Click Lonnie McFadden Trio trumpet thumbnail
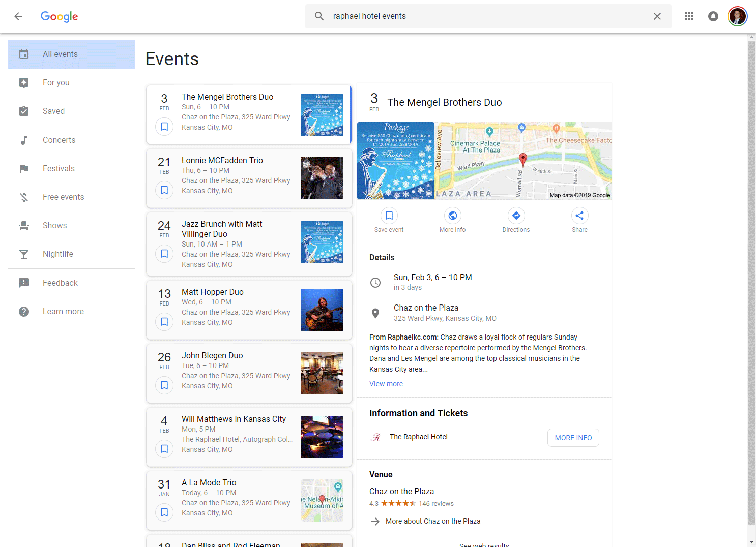Image resolution: width=756 pixels, height=549 pixels. [322, 178]
